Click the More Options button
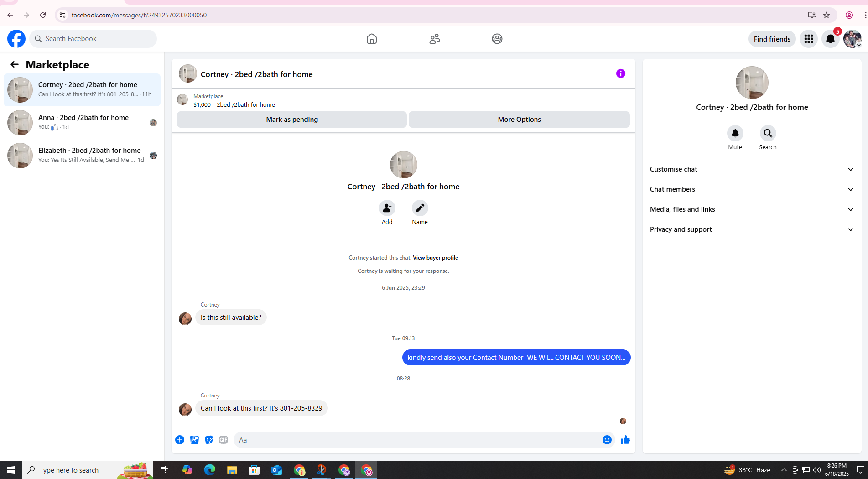 (519, 120)
